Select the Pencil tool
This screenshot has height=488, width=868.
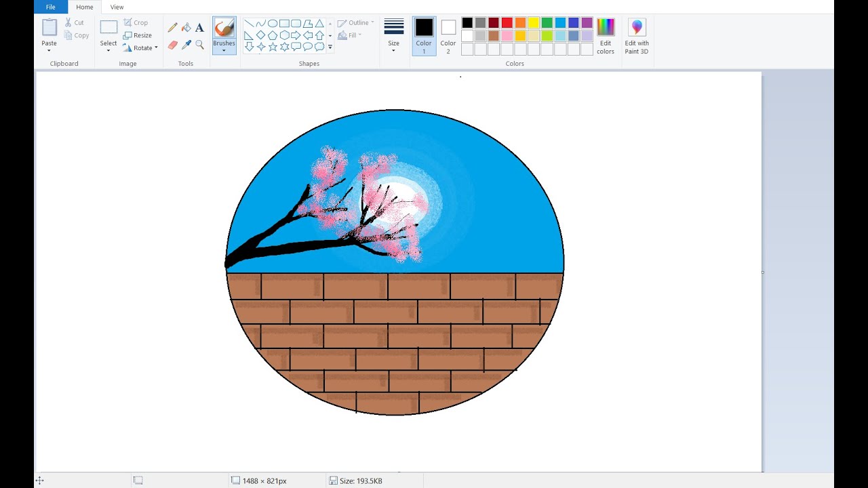pyautogui.click(x=172, y=28)
